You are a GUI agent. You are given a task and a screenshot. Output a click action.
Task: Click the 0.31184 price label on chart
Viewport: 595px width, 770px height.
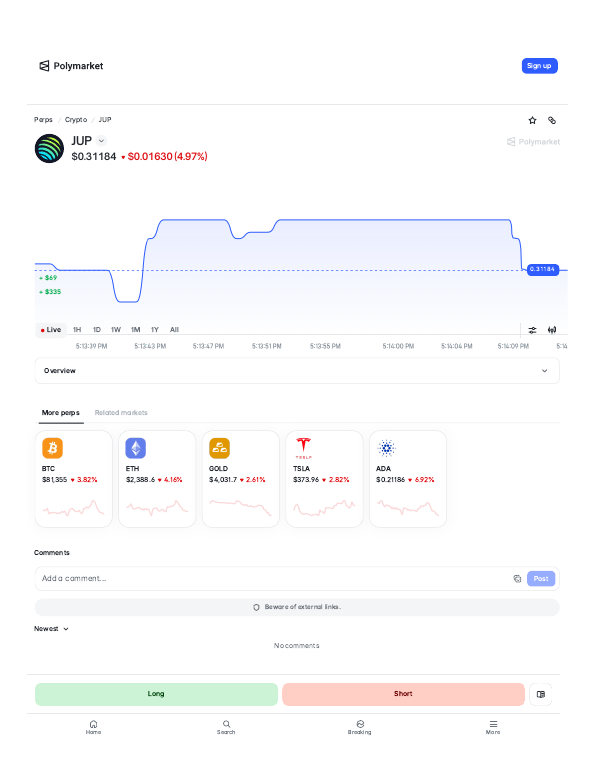(542, 270)
